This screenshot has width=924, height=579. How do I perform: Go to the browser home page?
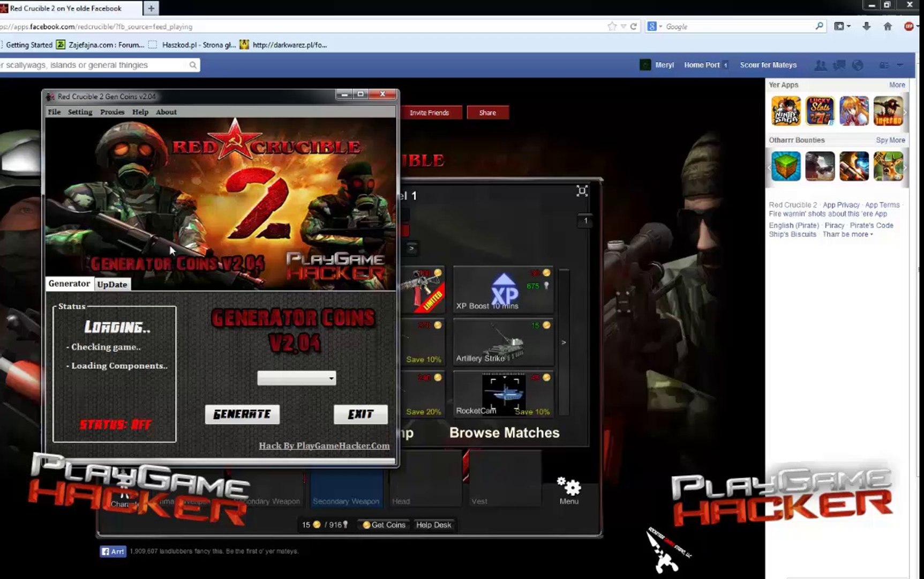coord(888,26)
